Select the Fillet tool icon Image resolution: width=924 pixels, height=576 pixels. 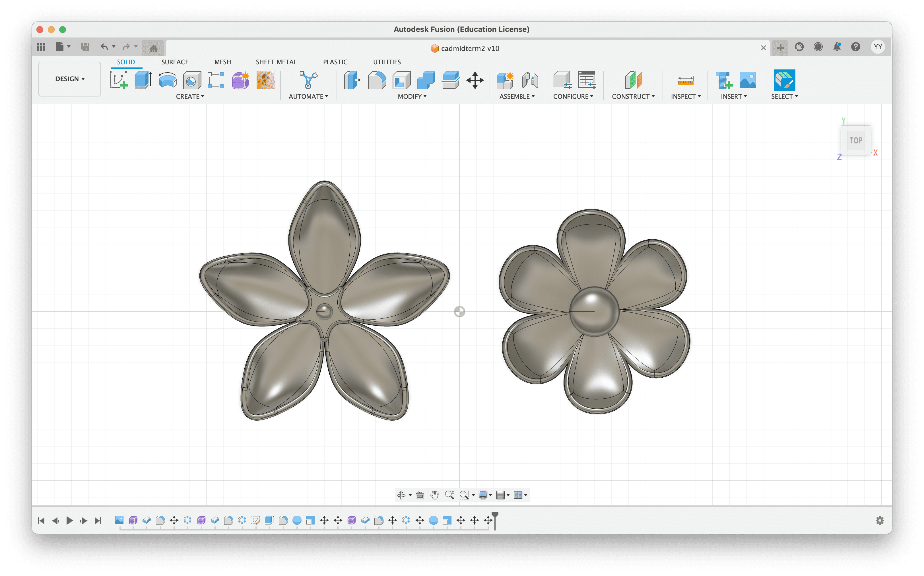377,80
